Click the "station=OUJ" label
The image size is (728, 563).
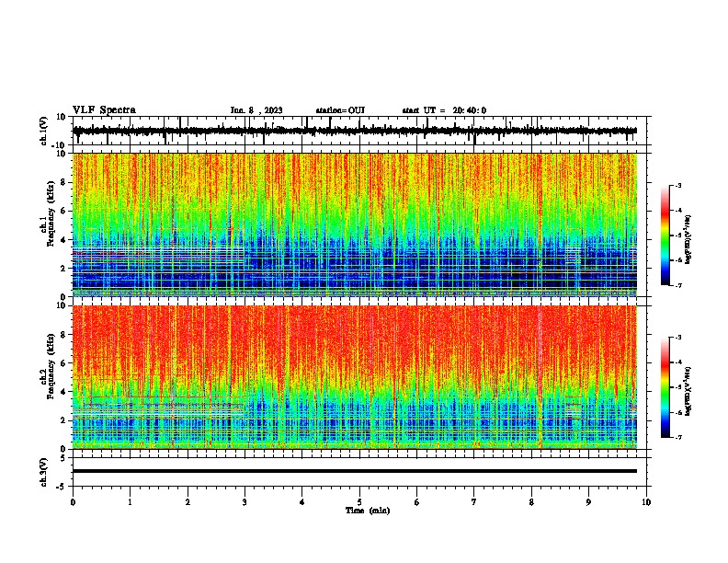point(340,110)
